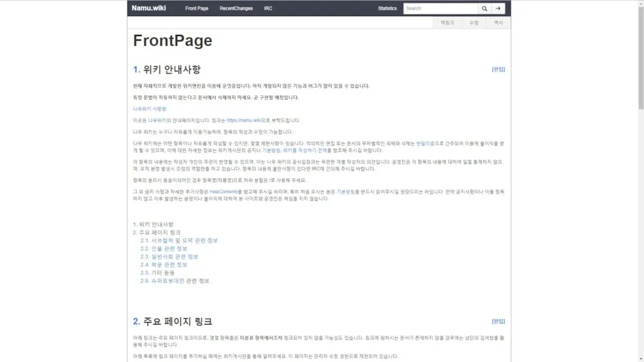Jump to 2.1 서브컬처 및 오덕 관련 정보
Image resolution: width=644 pixels, height=362 pixels.
(x=179, y=241)
